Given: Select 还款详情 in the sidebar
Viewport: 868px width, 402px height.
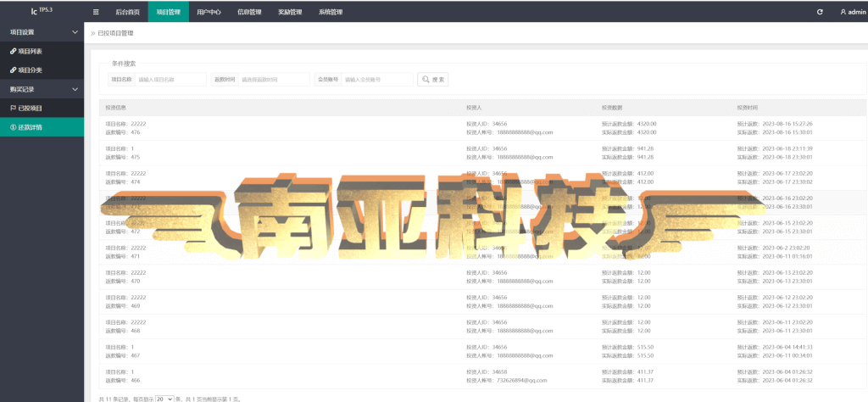Looking at the screenshot, I should coord(42,127).
